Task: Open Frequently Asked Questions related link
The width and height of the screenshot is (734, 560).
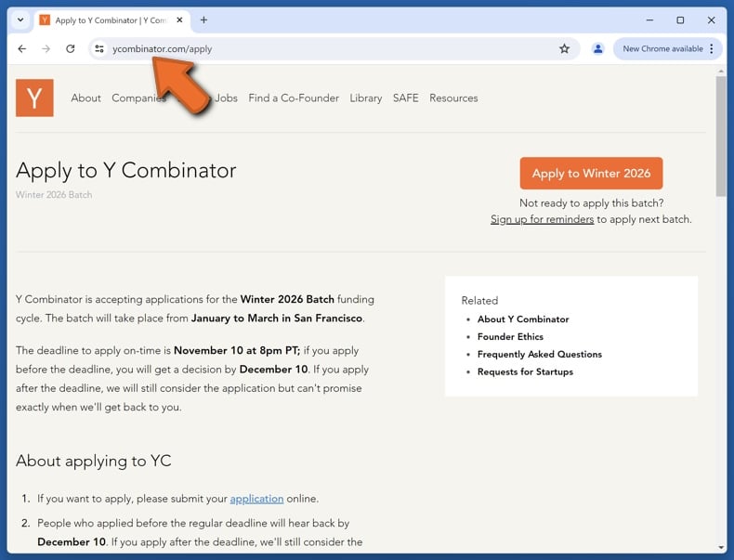Action: pos(539,354)
